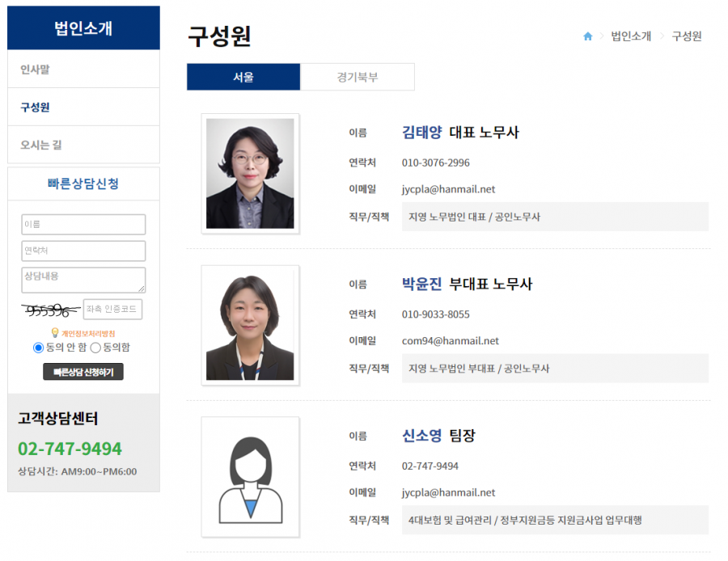
Task: Select the 동의함 radio button
Action: 95,348
